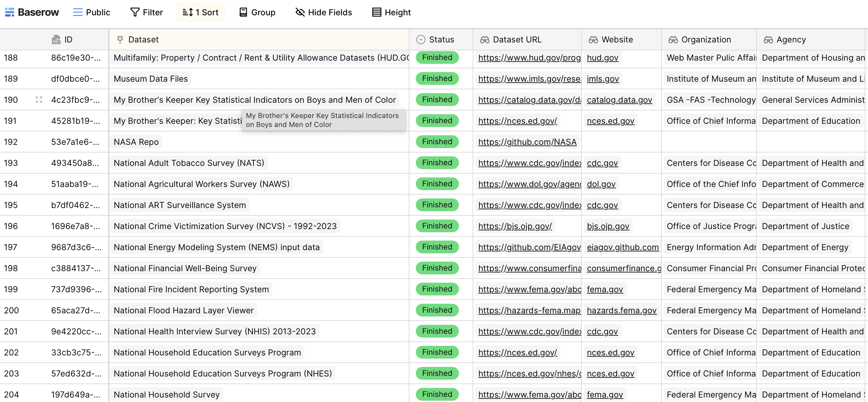Viewport: 868px width, 402px height.
Task: Click the glasses icon on the Dataset URL header
Action: [484, 39]
